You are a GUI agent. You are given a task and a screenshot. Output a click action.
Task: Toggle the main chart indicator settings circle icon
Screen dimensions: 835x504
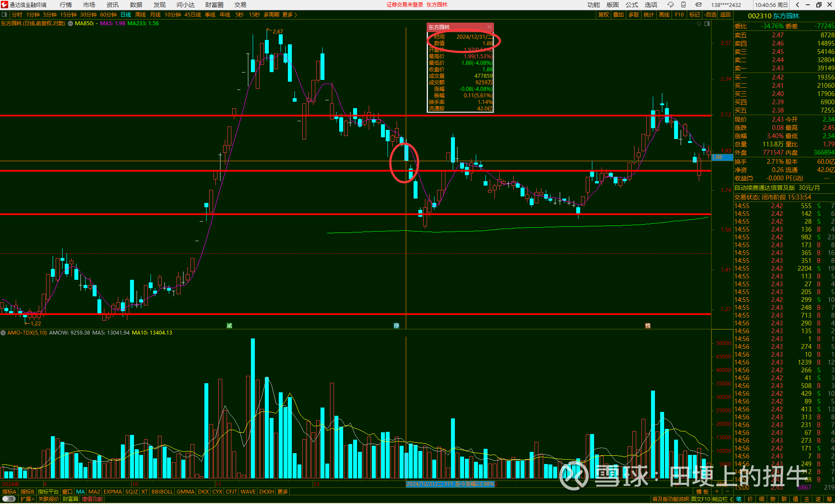coord(70,23)
